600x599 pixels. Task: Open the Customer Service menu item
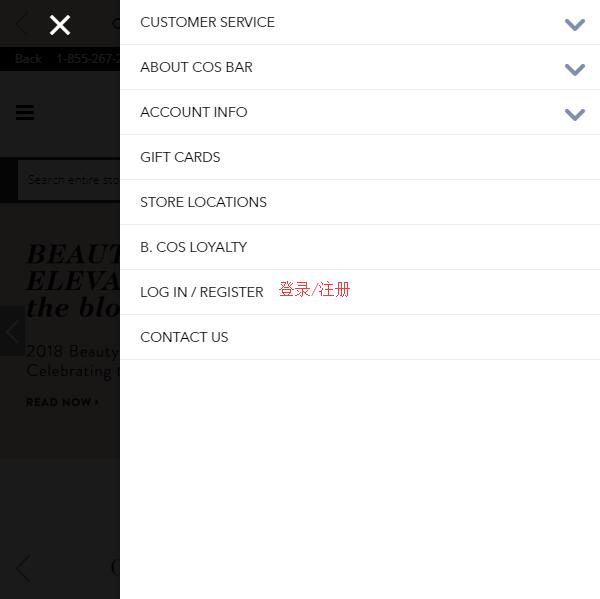207,22
